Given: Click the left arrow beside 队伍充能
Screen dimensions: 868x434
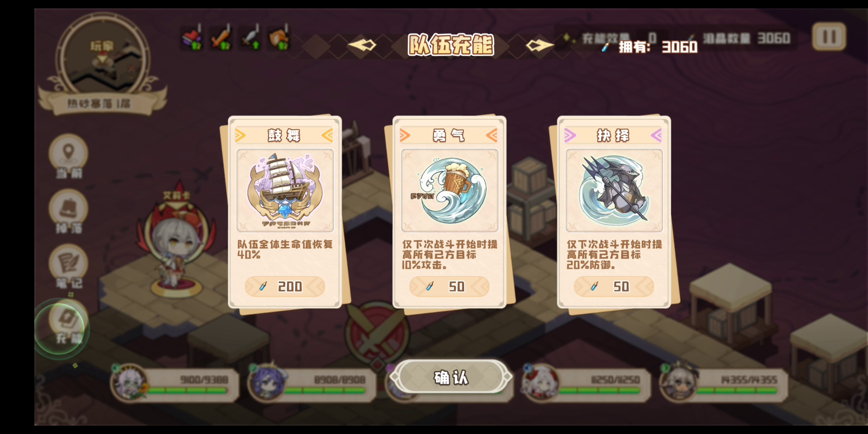Looking at the screenshot, I should click(362, 45).
